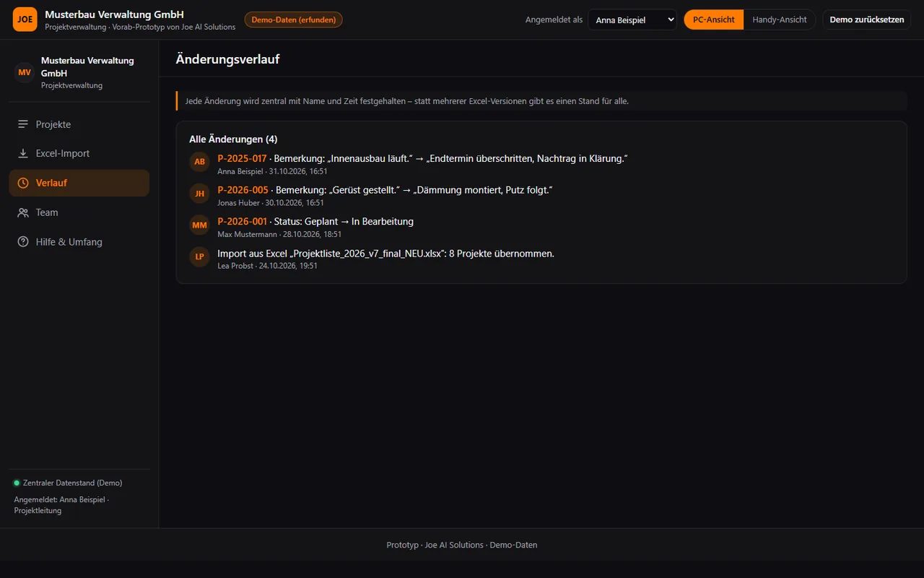
Task: Go to Excel-Import page
Action: (79, 154)
